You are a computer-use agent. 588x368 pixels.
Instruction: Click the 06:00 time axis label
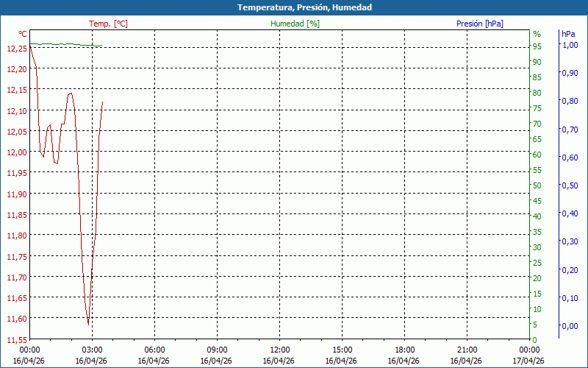tap(154, 350)
